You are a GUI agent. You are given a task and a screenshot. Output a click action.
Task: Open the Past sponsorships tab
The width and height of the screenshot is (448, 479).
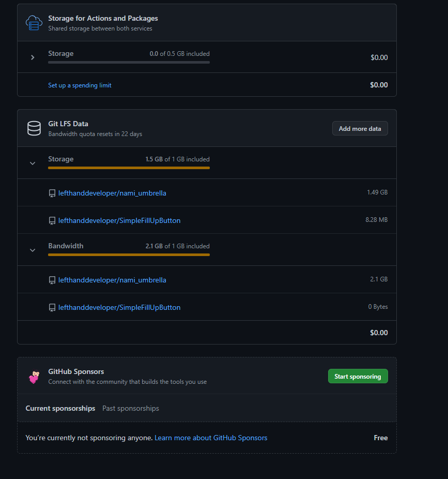[131, 409]
